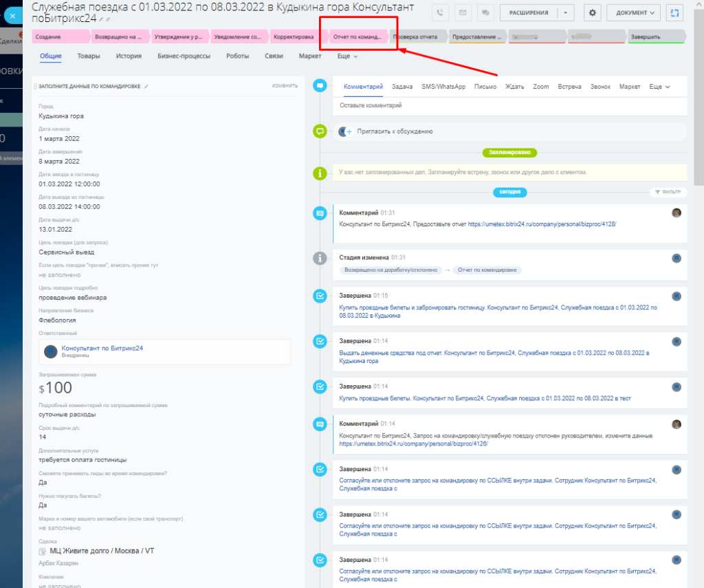The height and width of the screenshot is (588, 704).
Task: Open the Купить проездные билеты и забронировать гостиницу task link
Action: tap(498, 312)
